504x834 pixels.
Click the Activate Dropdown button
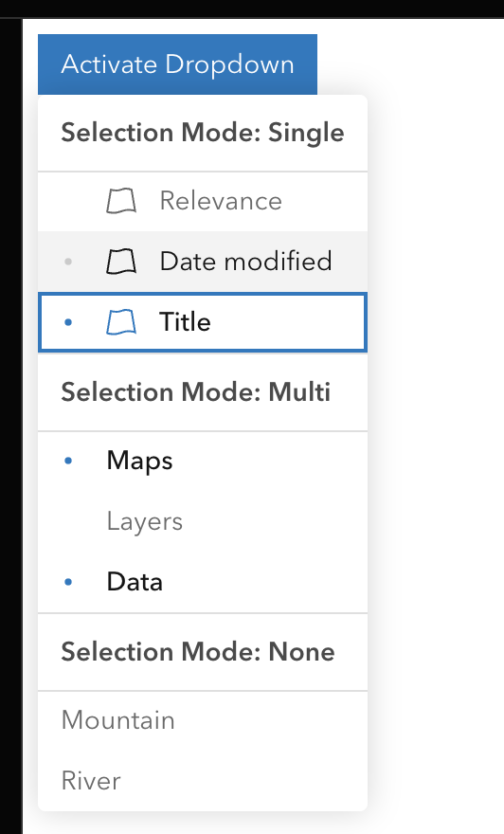coord(177,64)
